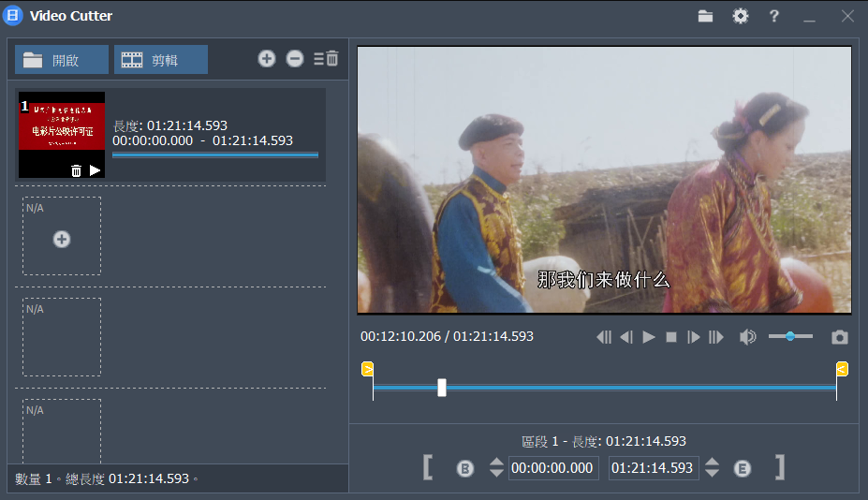Click current time 00:12:10.206 label

pyautogui.click(x=401, y=336)
